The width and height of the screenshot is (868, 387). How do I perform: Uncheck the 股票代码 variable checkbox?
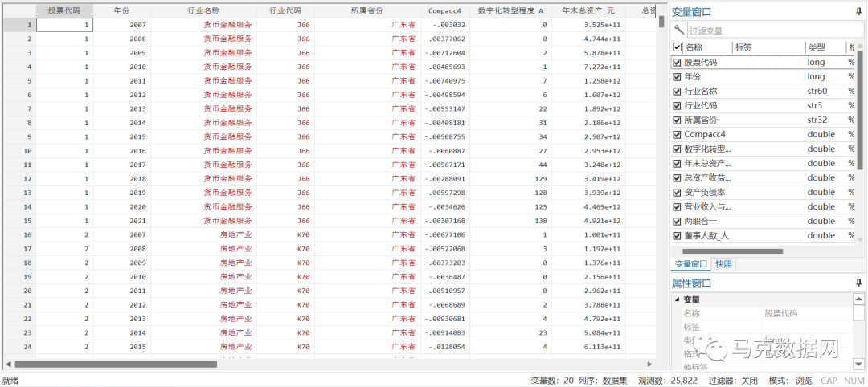tap(677, 63)
